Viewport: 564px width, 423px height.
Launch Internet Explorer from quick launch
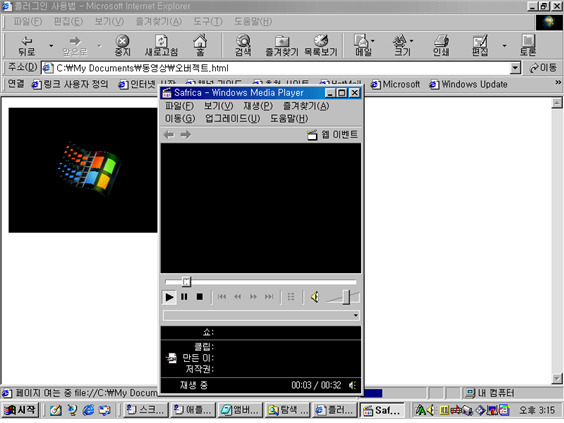point(88,410)
